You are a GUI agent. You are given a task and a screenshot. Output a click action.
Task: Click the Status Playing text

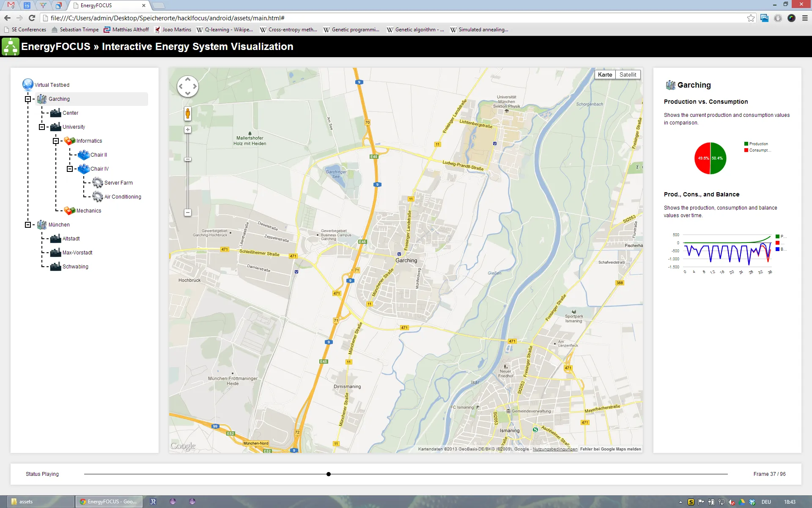pyautogui.click(x=42, y=474)
